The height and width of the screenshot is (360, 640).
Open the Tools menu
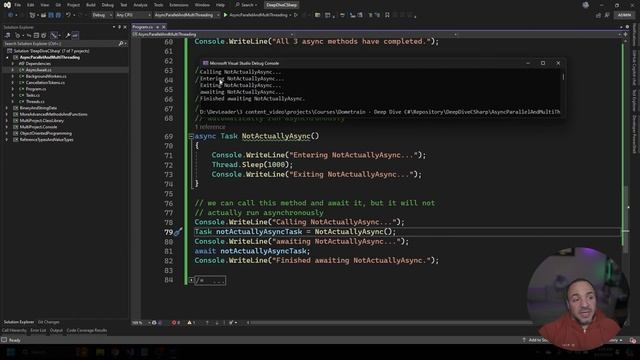pos(158,5)
